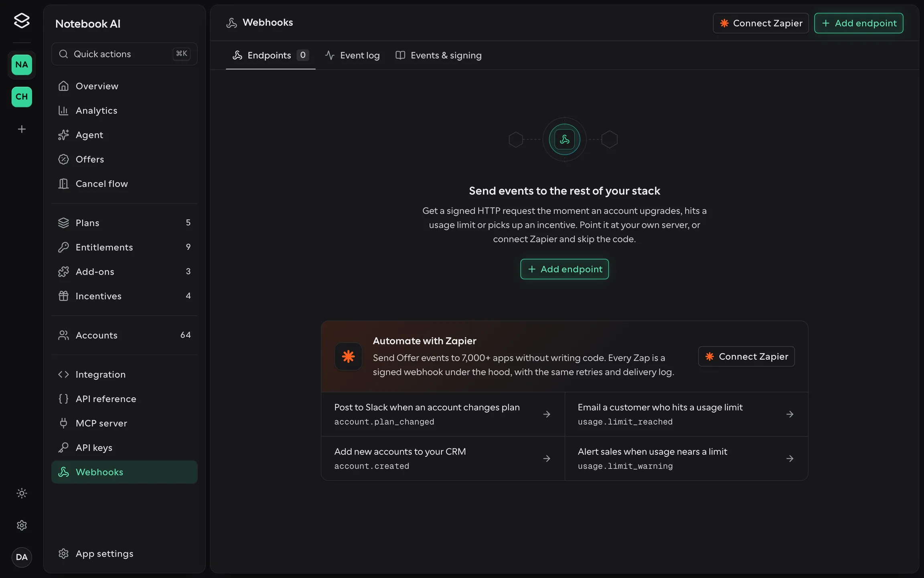
Task: Go to MCP server page
Action: coord(124,423)
